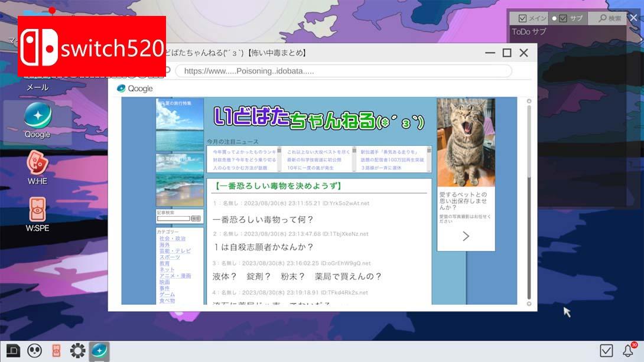Image resolution: width=644 pixels, height=362 pixels.
Task: Open the bell notifications in the bottom-right corner
Action: [x=628, y=351]
